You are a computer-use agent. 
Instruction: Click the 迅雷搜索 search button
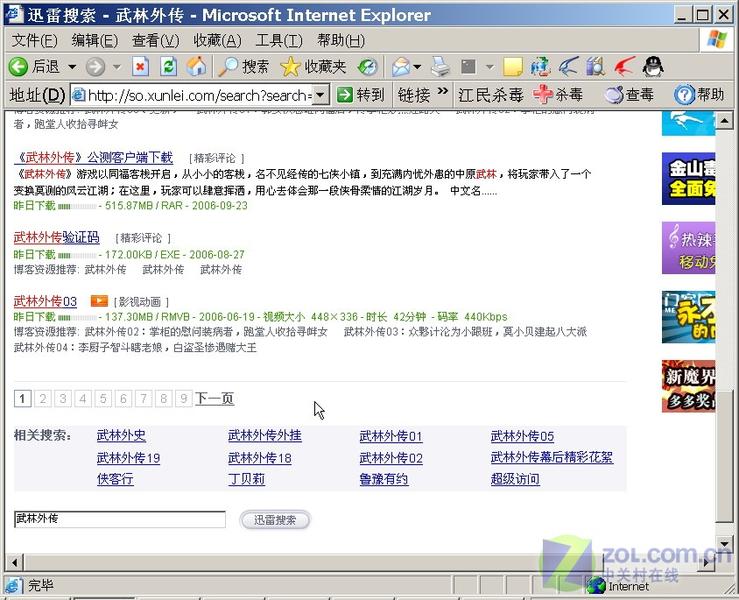(x=275, y=520)
